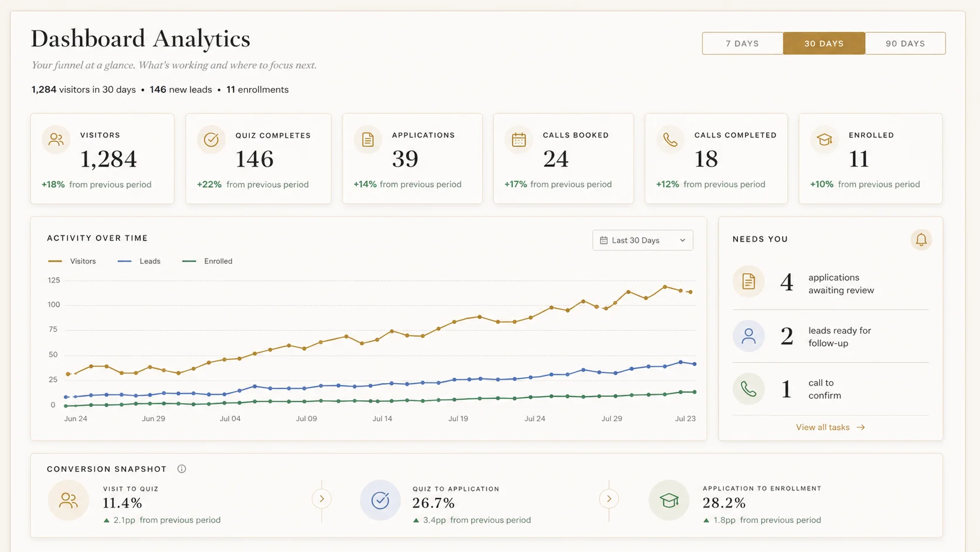Click the +18% from previous period text
This screenshot has height=552, width=980.
[x=96, y=185]
